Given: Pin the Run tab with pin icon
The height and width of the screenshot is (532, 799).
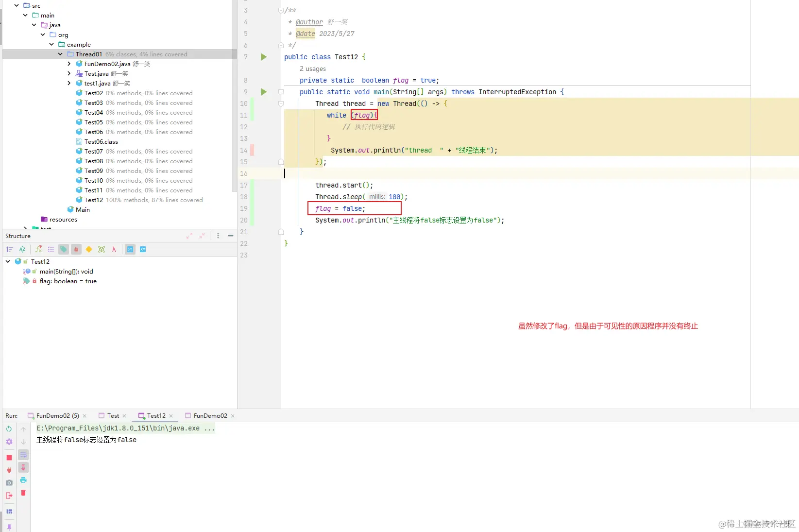Looking at the screenshot, I should point(9,527).
